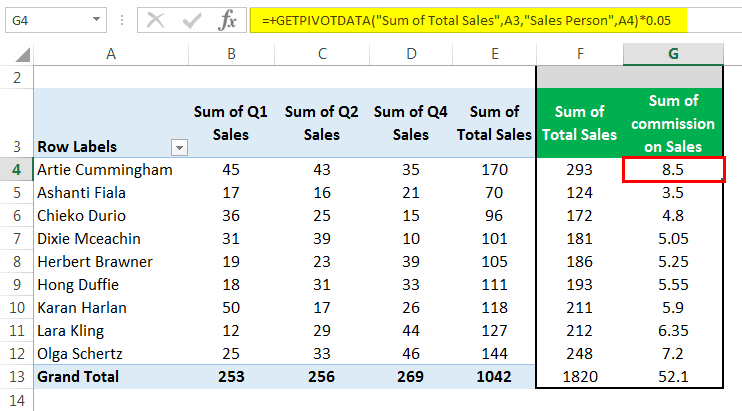This screenshot has height=411, width=742.
Task: Select row 3 header
Action: [17, 123]
